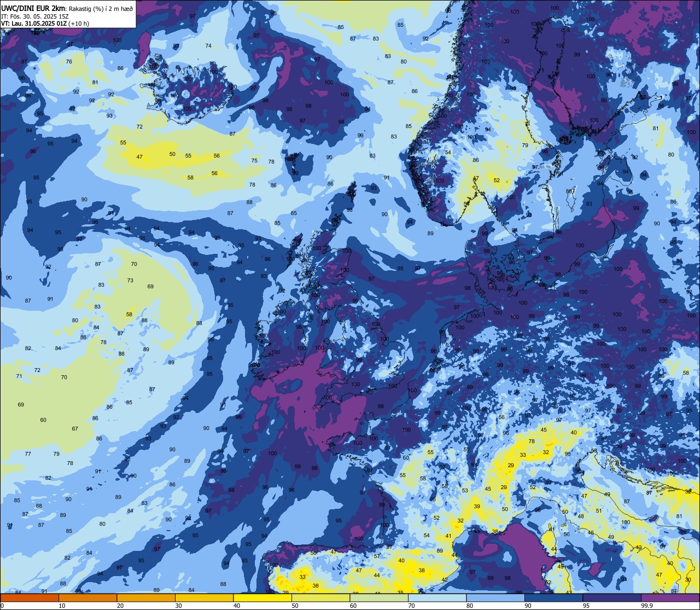
Task: Click the "IT: Fös. 30. 05. 2025 15Z" line
Action: pos(35,16)
